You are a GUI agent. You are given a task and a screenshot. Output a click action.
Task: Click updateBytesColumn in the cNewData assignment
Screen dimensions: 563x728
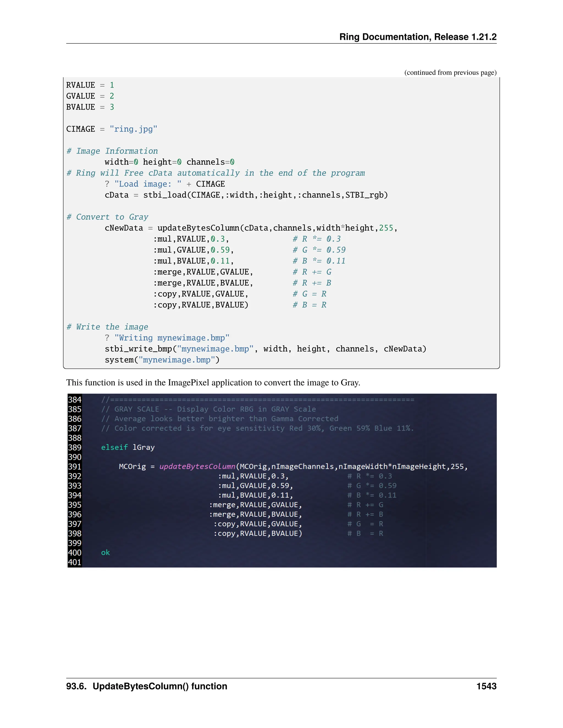(x=198, y=228)
